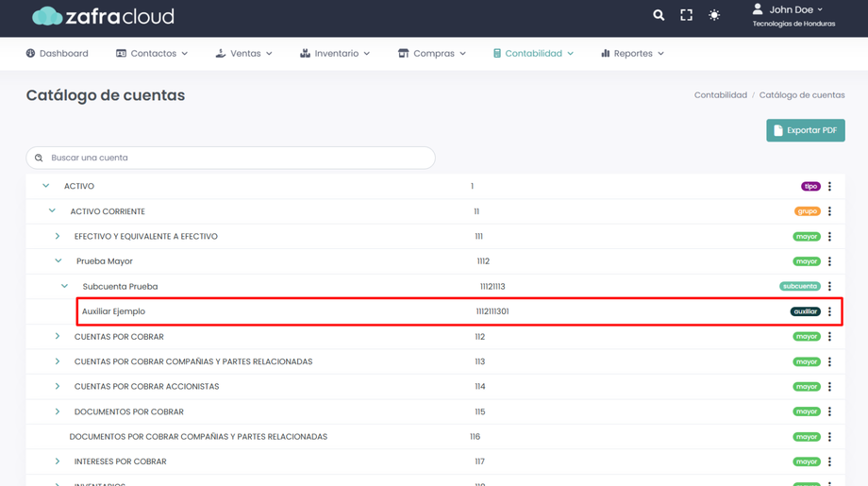This screenshot has height=486, width=868.
Task: Collapse the ACTIVO tree node
Action: point(45,186)
